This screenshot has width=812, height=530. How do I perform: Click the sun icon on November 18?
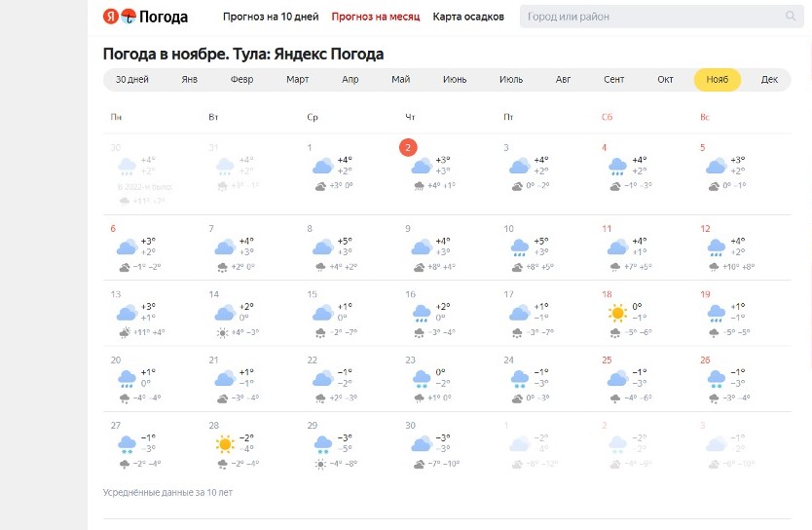click(x=615, y=313)
